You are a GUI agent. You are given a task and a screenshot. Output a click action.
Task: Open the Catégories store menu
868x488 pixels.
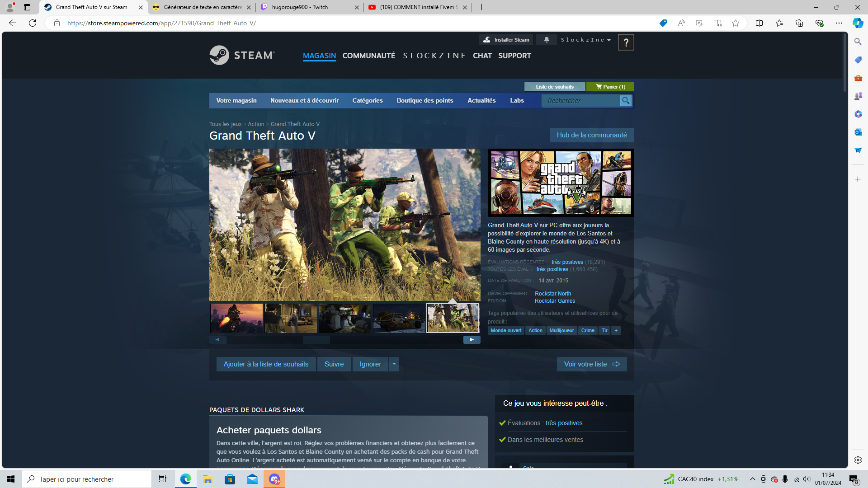(368, 101)
